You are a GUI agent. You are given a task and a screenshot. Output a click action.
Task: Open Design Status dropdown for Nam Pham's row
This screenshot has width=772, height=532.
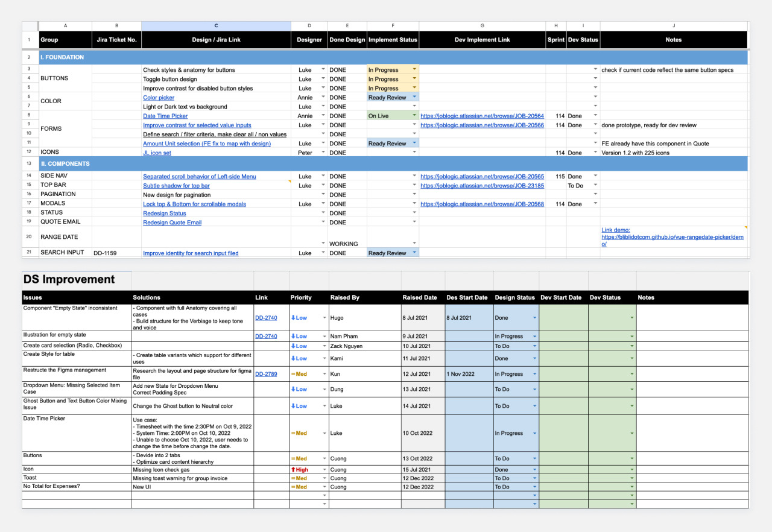click(534, 337)
